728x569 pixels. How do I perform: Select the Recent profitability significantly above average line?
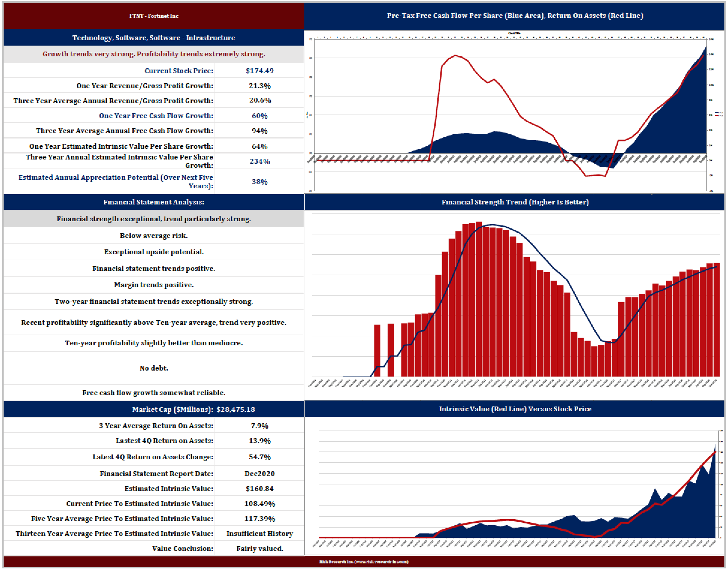coord(154,323)
